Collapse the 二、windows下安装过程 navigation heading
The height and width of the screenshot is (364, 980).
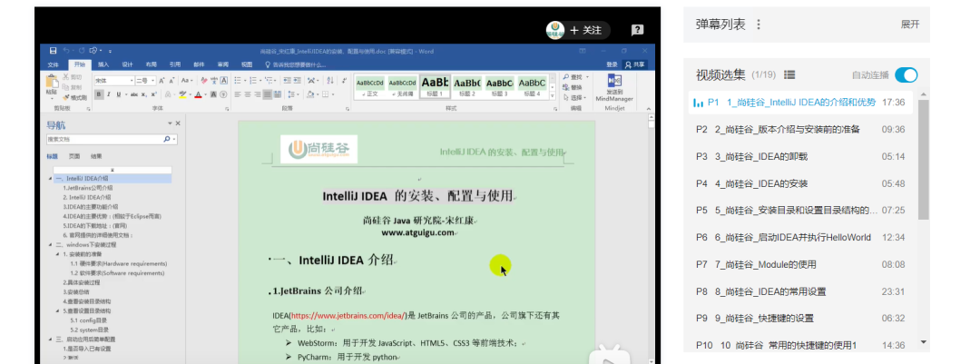point(51,244)
